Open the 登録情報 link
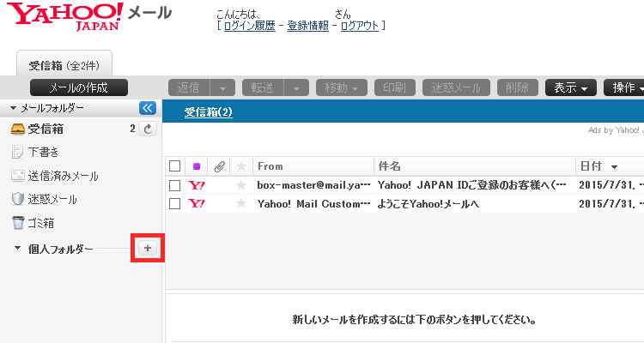644x343 pixels. (x=308, y=26)
